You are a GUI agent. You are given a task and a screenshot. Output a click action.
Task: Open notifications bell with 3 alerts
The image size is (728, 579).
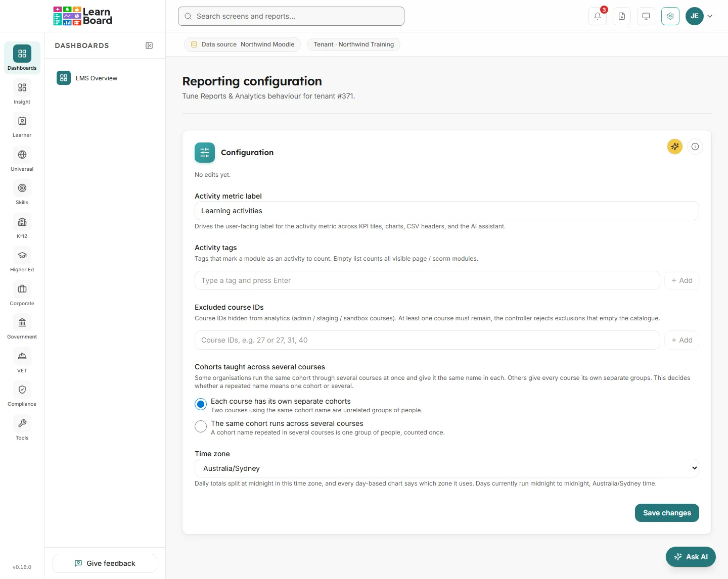coord(598,16)
